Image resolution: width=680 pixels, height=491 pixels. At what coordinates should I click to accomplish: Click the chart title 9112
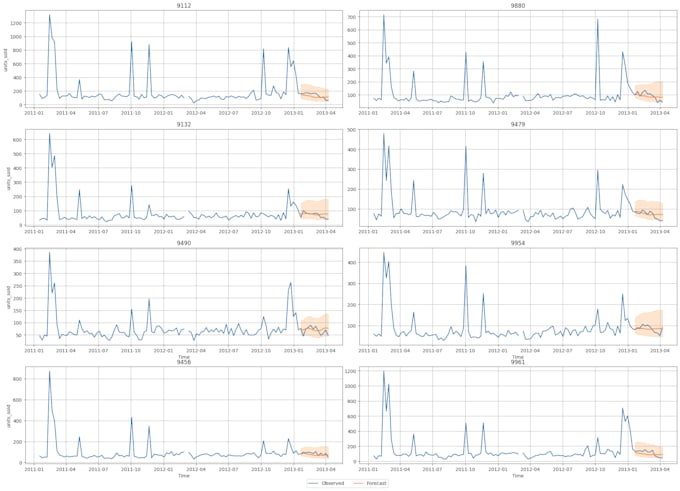(x=184, y=6)
